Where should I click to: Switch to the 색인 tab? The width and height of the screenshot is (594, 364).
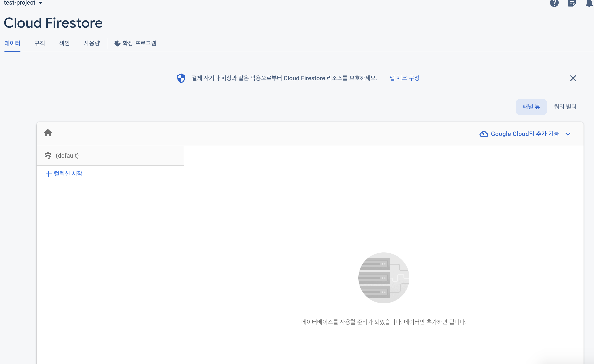click(x=64, y=43)
